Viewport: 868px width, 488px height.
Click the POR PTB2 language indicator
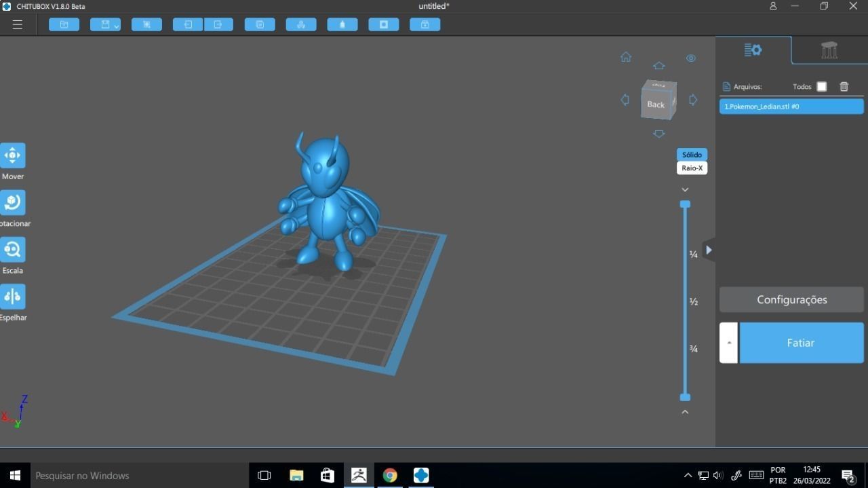point(778,475)
